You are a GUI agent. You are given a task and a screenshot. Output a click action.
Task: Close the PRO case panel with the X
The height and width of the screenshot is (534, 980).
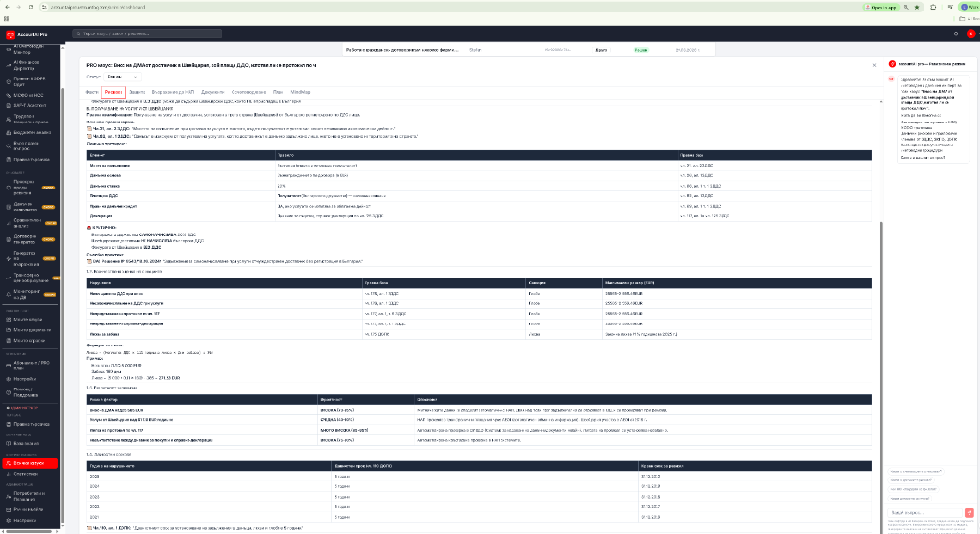pyautogui.click(x=874, y=65)
